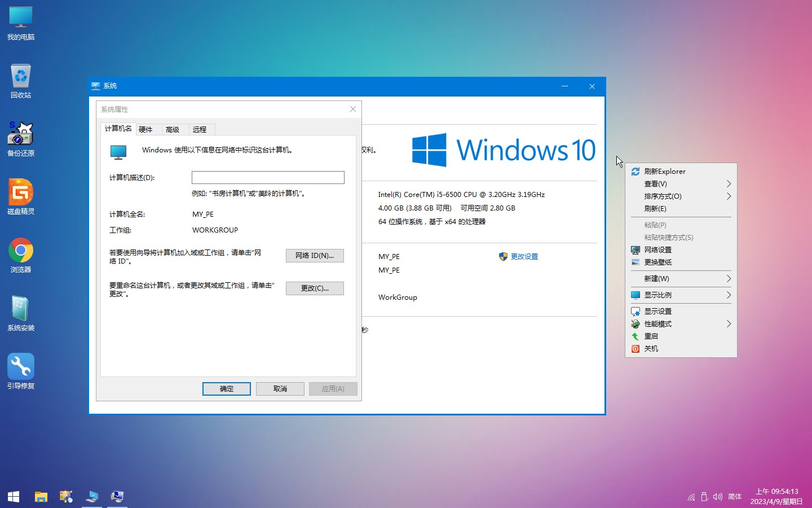Image resolution: width=812 pixels, height=508 pixels.
Task: Choose 更换壁纸 from the context menu
Action: pos(681,262)
